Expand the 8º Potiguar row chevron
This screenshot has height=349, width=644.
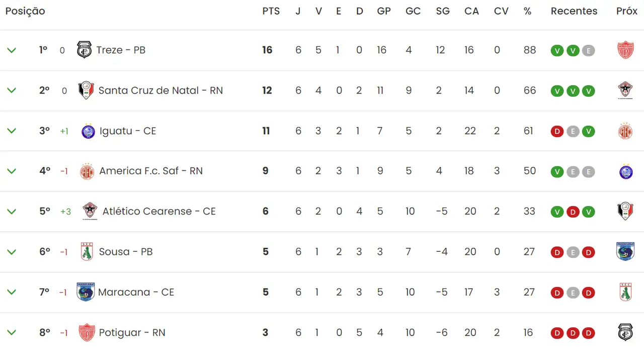point(12,332)
